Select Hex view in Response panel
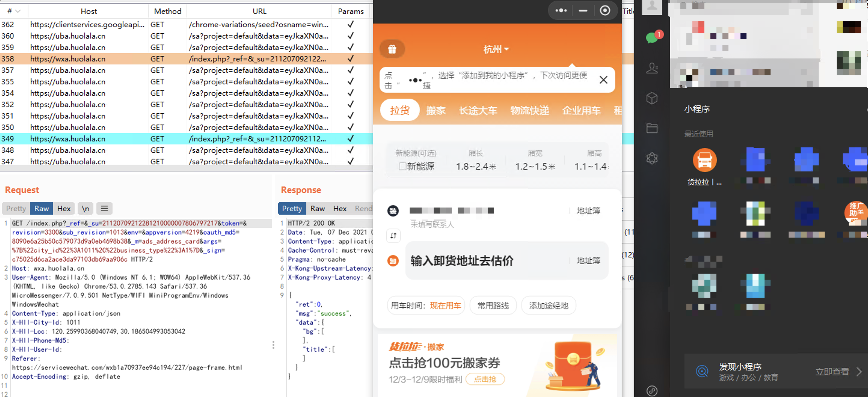The height and width of the screenshot is (397, 868). click(340, 209)
